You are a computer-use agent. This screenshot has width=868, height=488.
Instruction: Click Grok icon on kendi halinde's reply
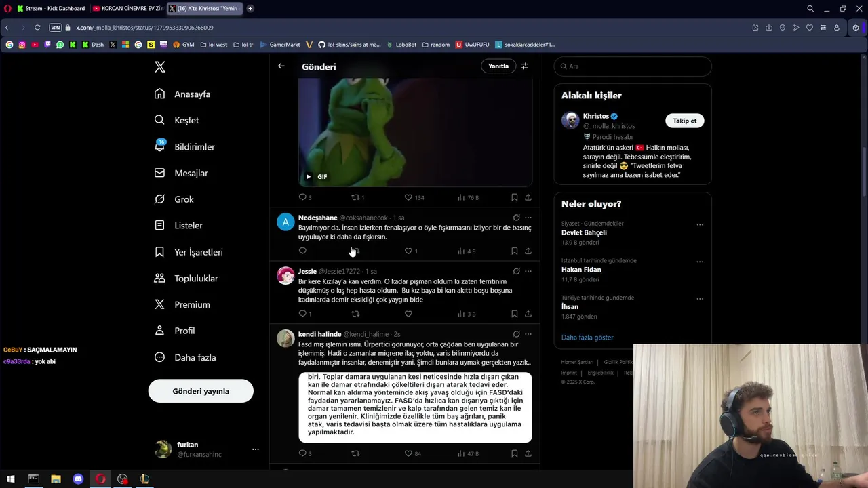coord(516,334)
